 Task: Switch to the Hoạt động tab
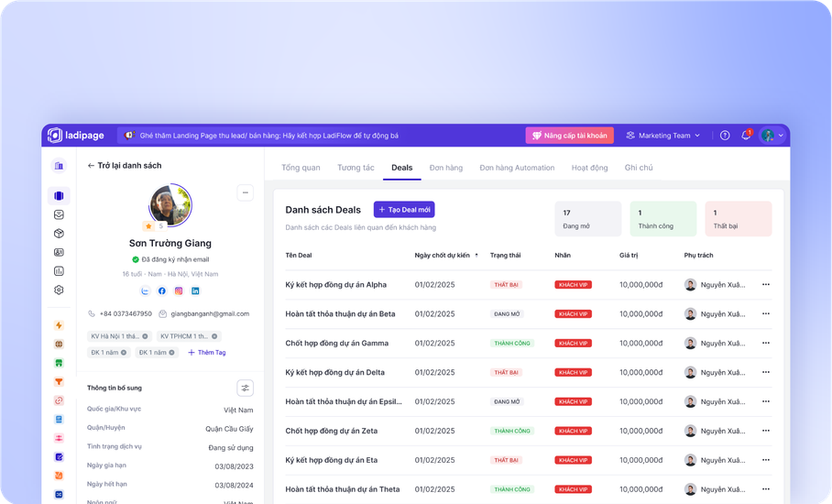click(589, 168)
